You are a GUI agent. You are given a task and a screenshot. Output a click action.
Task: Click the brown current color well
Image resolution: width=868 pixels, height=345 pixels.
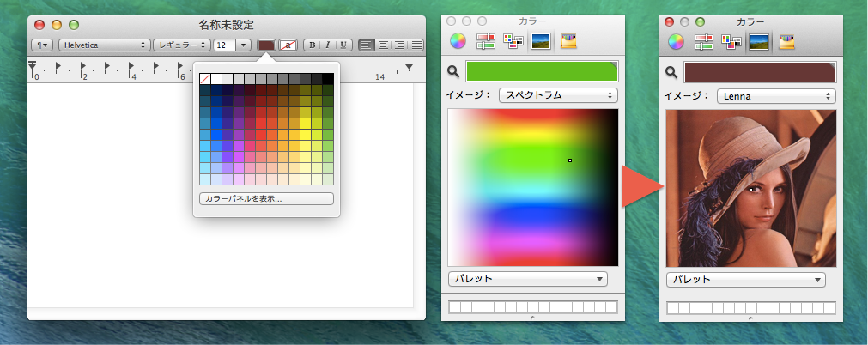pos(760,72)
